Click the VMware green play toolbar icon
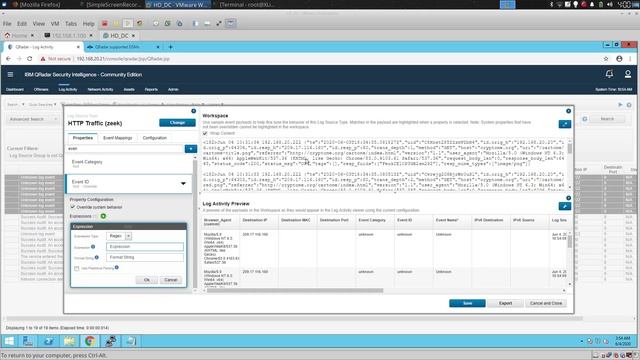Image resolution: width=640 pixels, height=360 pixels. tap(127, 24)
